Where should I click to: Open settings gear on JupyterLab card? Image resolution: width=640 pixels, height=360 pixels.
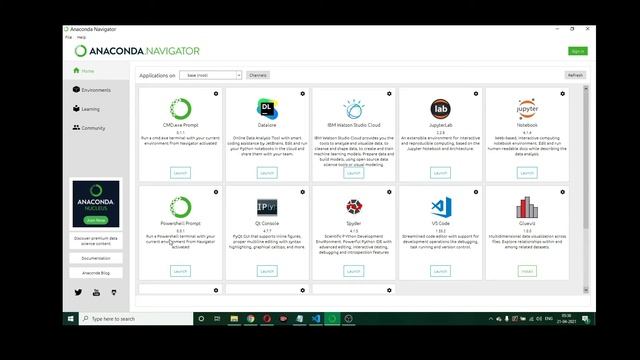coord(476,93)
